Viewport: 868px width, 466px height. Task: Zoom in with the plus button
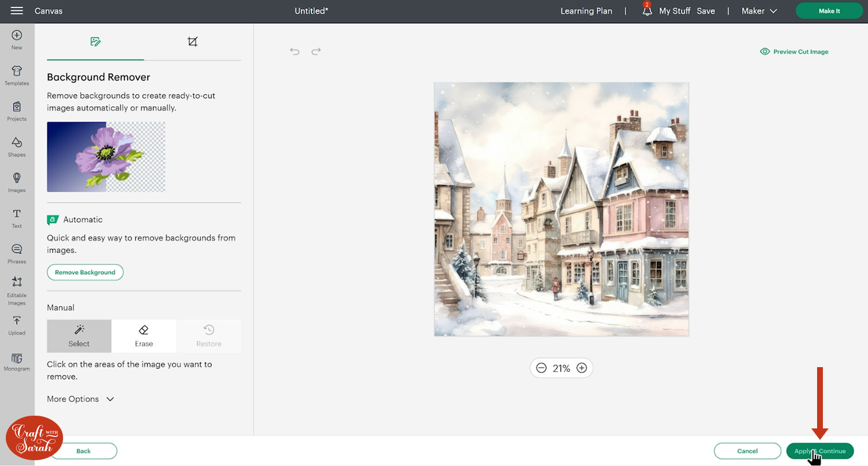click(x=582, y=368)
